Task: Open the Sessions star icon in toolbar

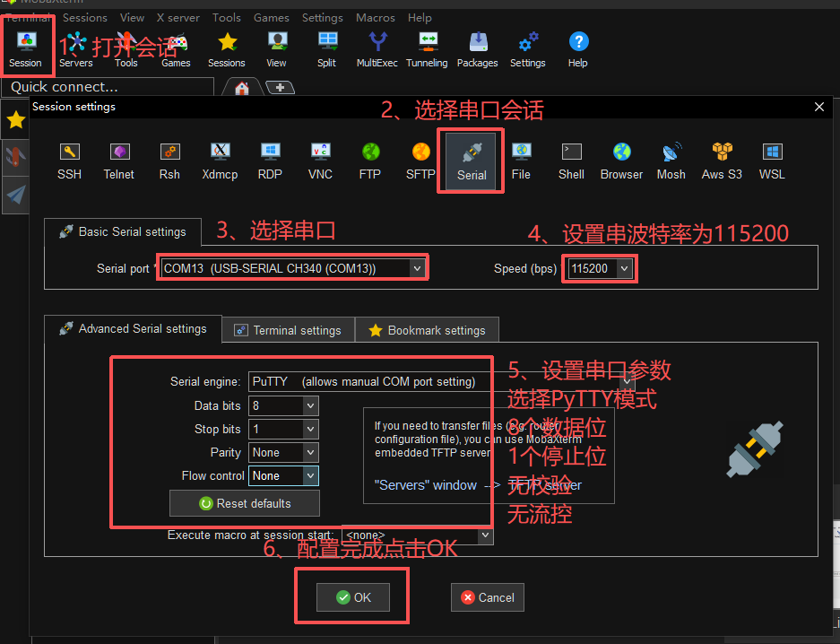Action: pos(227,49)
